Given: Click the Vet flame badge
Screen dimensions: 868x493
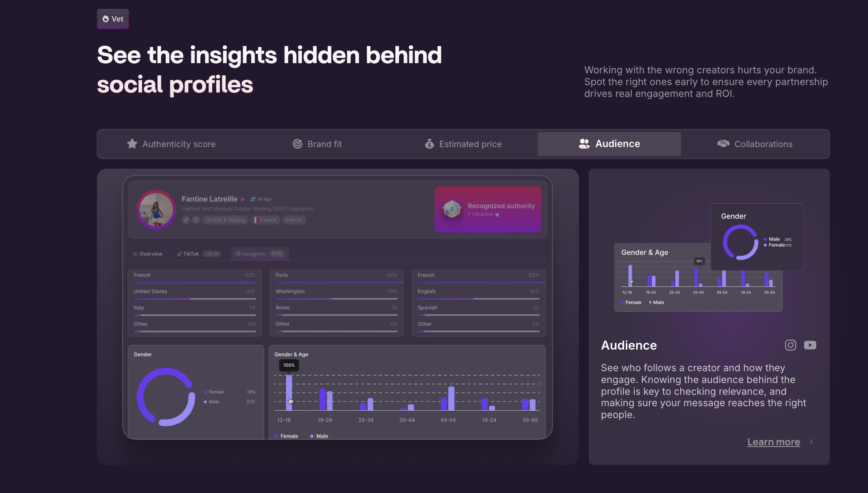Looking at the screenshot, I should 113,19.
